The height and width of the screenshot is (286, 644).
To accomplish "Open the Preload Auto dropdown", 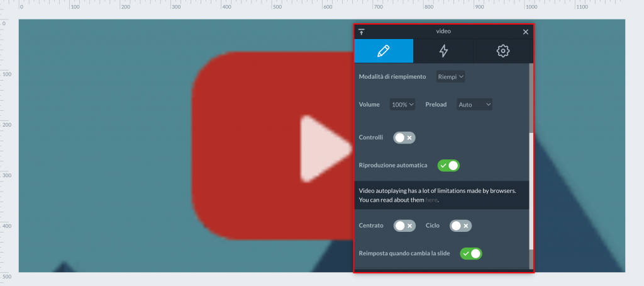I will pyautogui.click(x=474, y=105).
